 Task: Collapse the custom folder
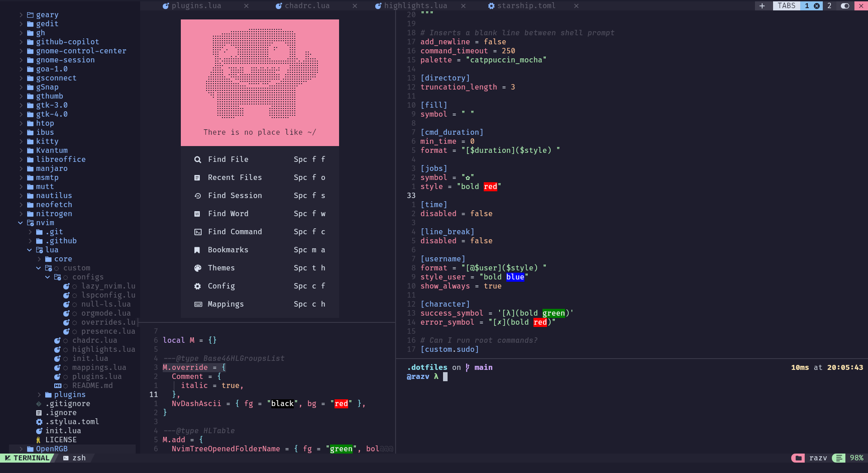[x=39, y=268]
